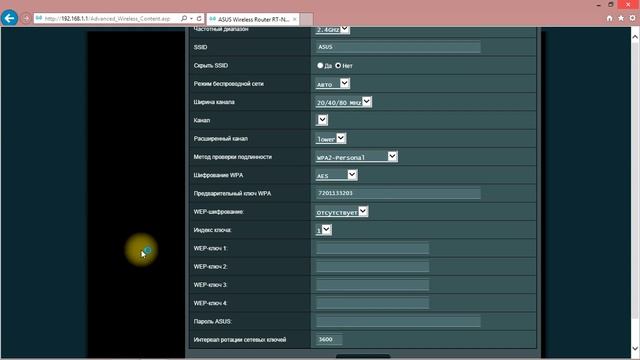The height and width of the screenshot is (360, 640).
Task: Select 'Нет' radio for hiding SSID
Action: coord(338,65)
